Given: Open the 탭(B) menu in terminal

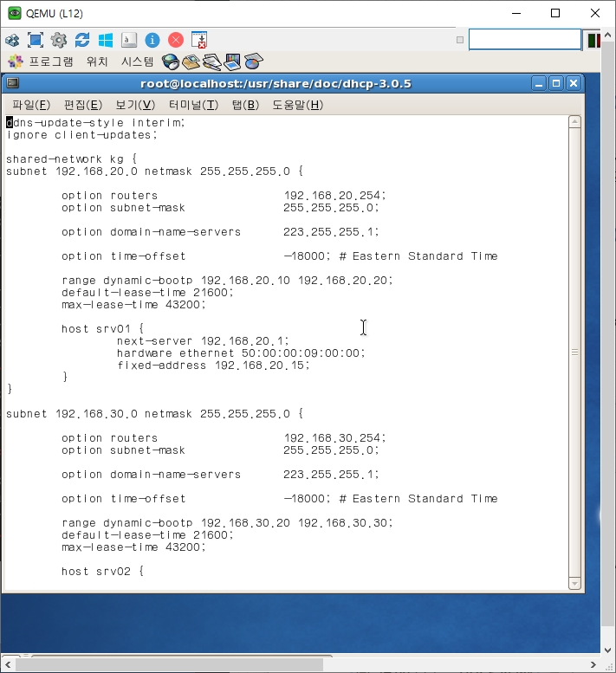Looking at the screenshot, I should coord(245,105).
